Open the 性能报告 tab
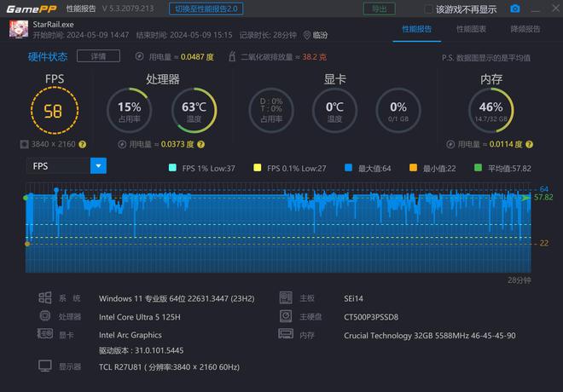 point(416,29)
